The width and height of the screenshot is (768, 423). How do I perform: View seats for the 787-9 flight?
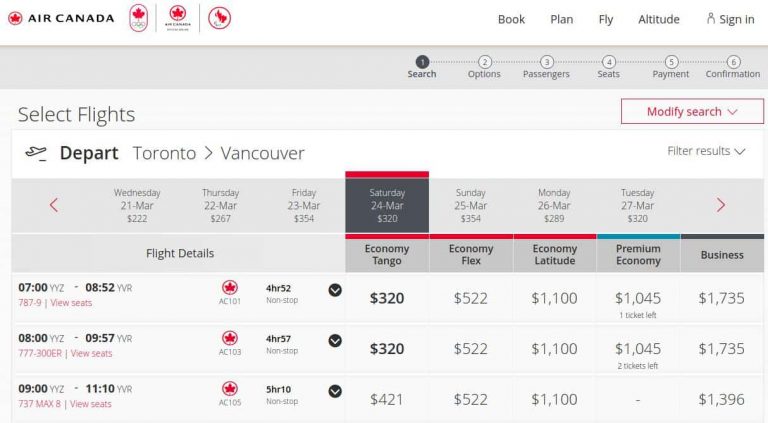pos(71,303)
